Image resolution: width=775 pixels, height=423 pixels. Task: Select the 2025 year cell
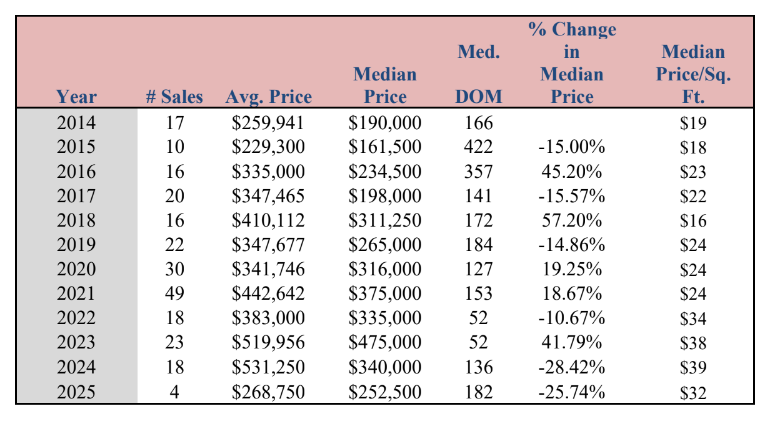[76, 392]
